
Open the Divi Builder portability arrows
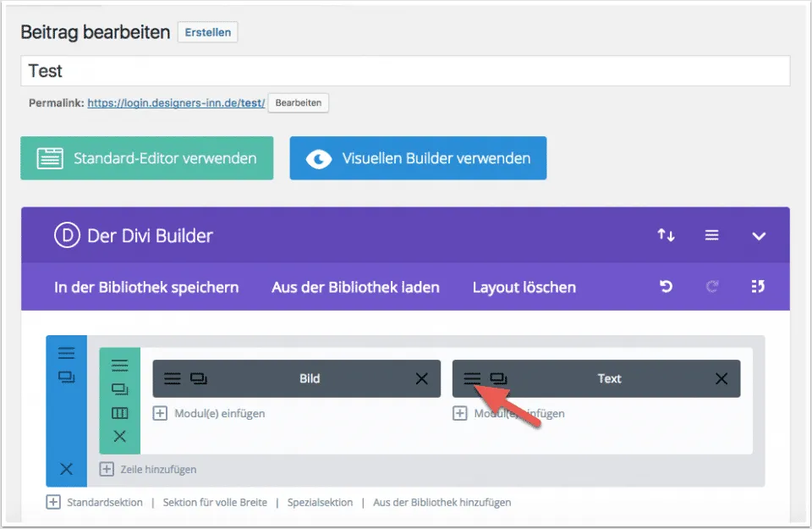[666, 235]
